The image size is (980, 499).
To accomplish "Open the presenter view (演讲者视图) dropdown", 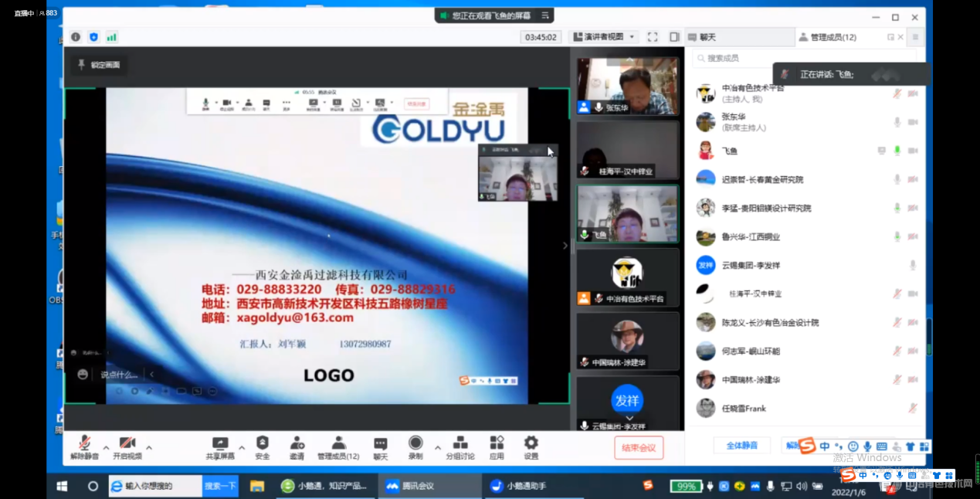I will click(x=603, y=37).
